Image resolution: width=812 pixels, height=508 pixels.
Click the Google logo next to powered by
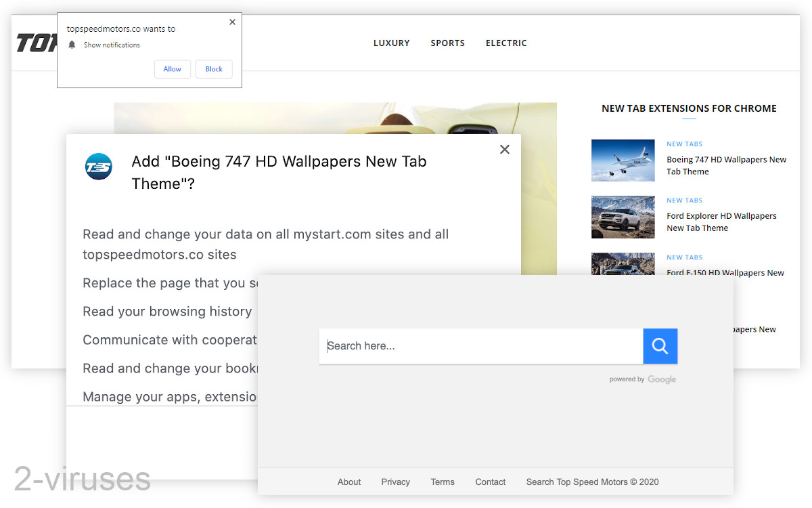click(662, 379)
